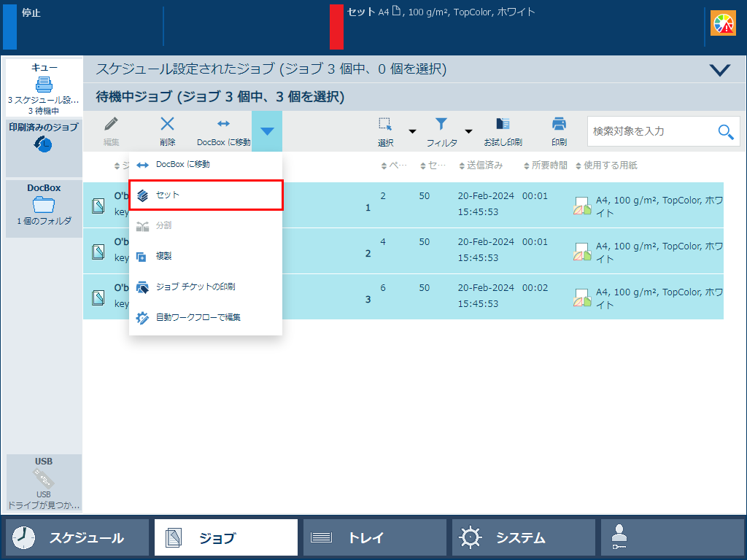Choose セット from the dropdown menu
This screenshot has width=747, height=560.
click(206, 195)
